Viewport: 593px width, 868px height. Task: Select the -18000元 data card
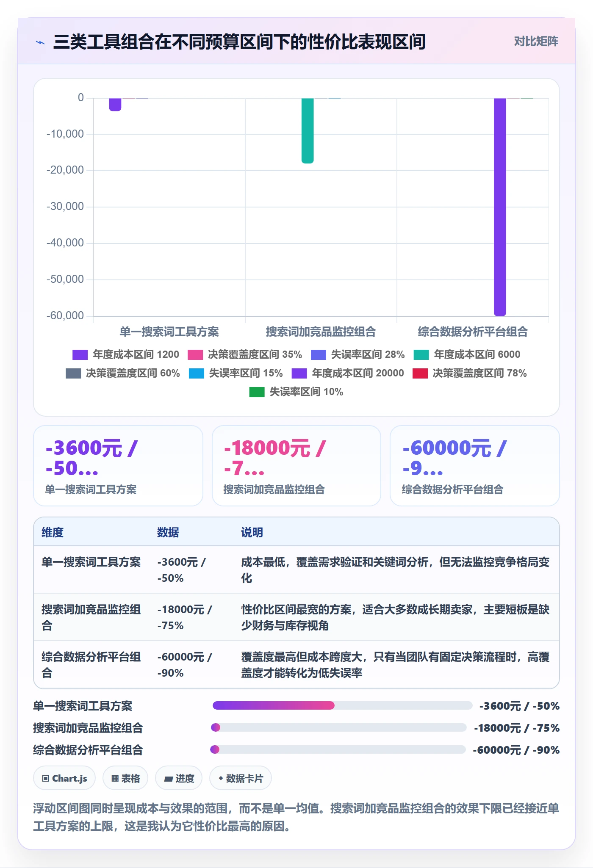[x=296, y=466]
